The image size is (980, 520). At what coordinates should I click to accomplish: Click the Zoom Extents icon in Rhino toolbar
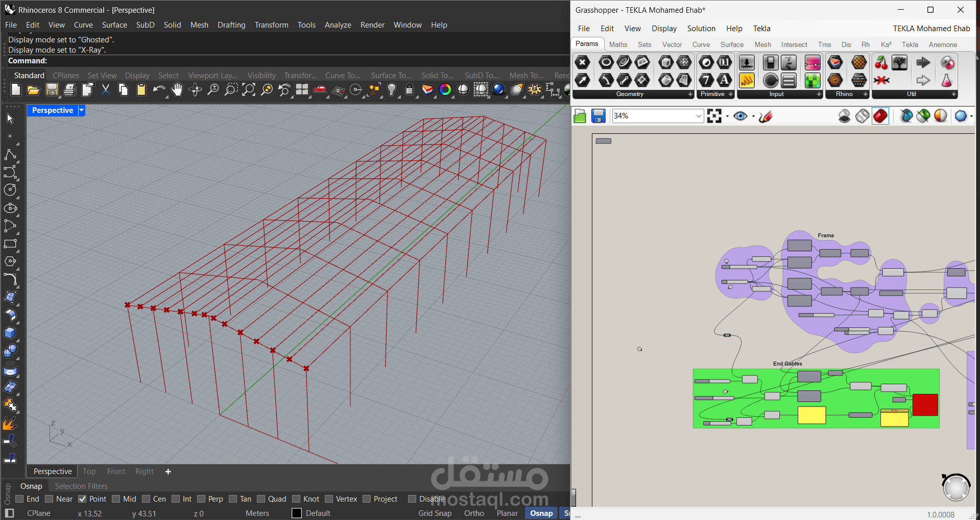coord(249,90)
